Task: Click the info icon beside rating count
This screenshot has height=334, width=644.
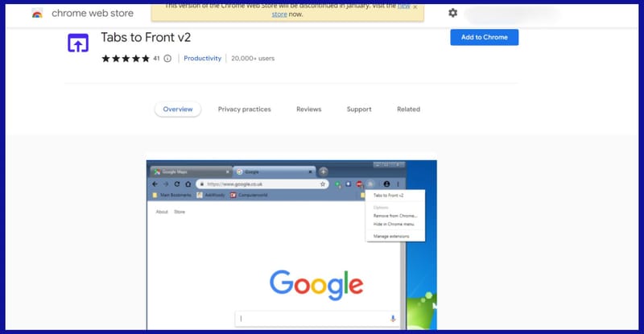Action: click(167, 59)
